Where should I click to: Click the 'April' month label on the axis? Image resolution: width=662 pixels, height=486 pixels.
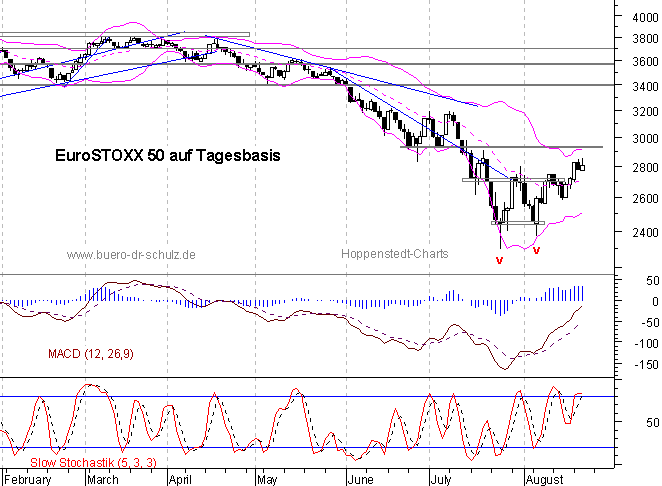[x=180, y=480]
